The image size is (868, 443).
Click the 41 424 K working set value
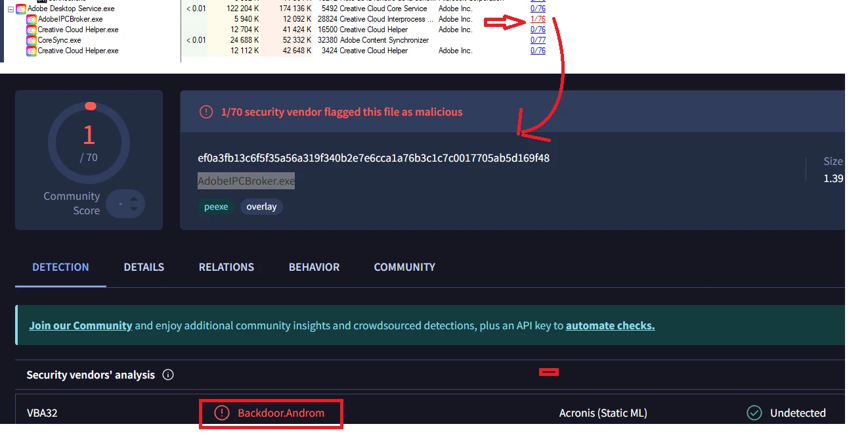point(297,30)
